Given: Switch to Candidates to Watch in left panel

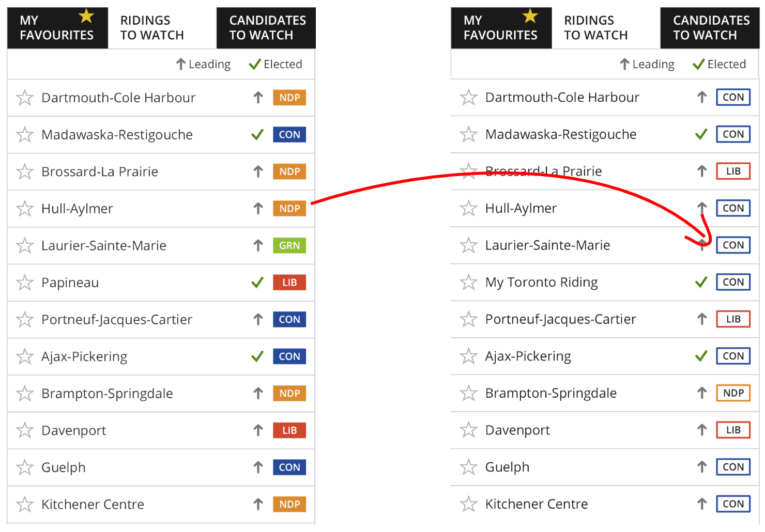Looking at the screenshot, I should [267, 28].
